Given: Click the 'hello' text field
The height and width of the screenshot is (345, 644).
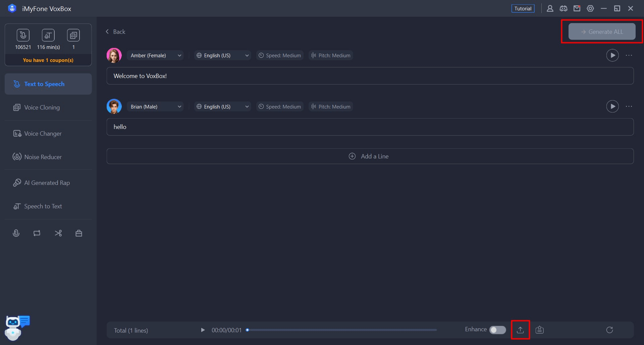Looking at the screenshot, I should [x=370, y=127].
